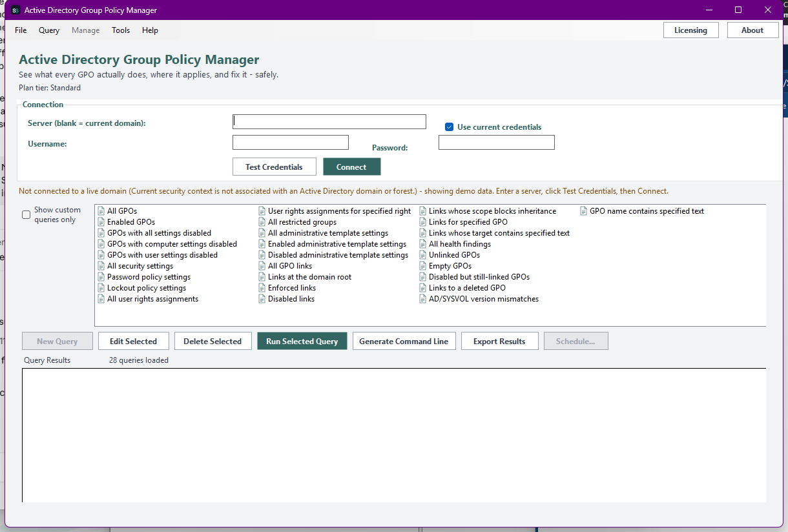Image resolution: width=788 pixels, height=532 pixels.
Task: Click the Links at the domain root icon
Action: click(262, 277)
